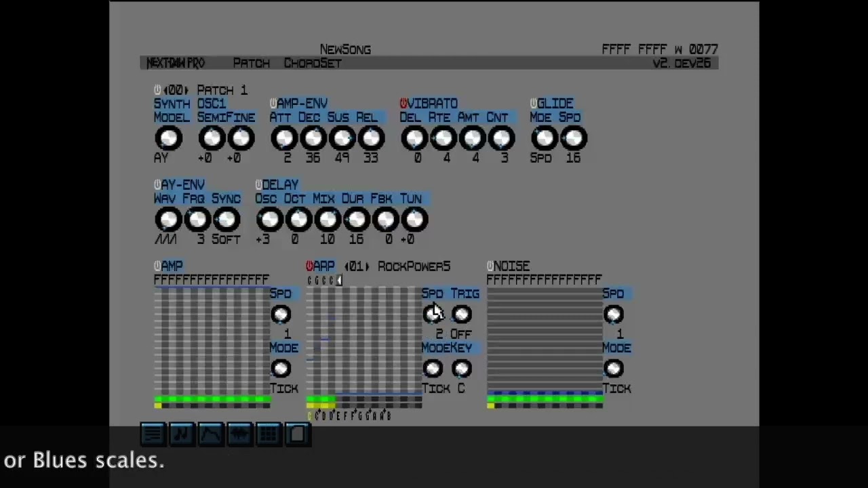This screenshot has height=488, width=868.
Task: Go to next patch number arrow
Action: click(186, 90)
